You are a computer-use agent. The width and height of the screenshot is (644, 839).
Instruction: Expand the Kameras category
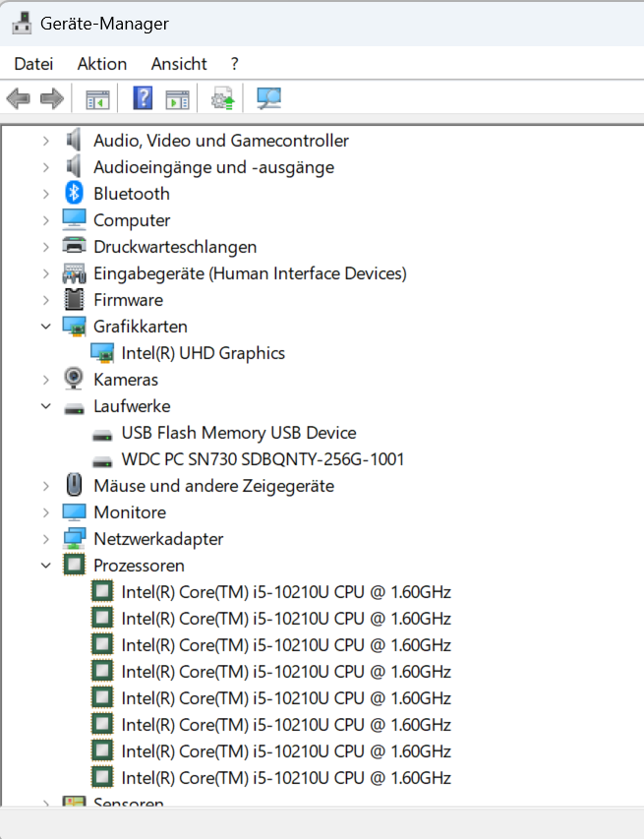46,380
